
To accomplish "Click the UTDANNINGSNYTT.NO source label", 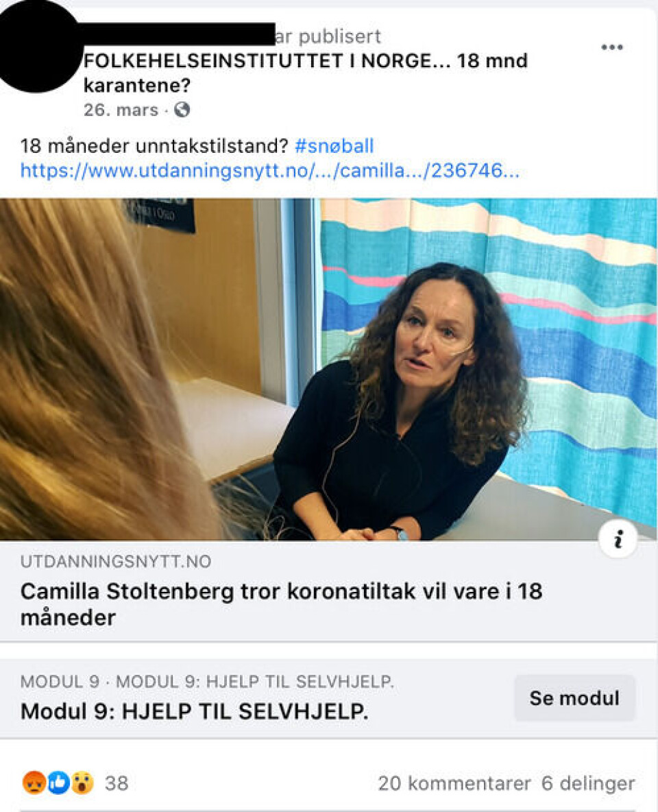I will (115, 562).
